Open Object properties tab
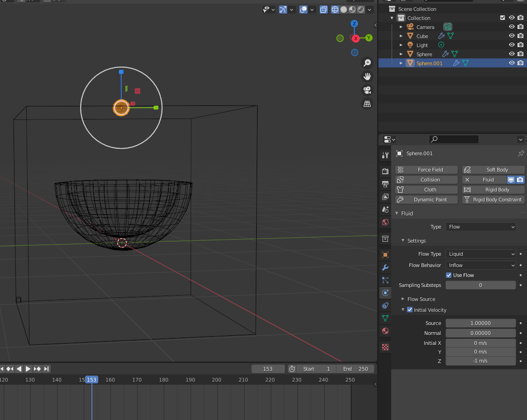The height and width of the screenshot is (420, 527). pyautogui.click(x=385, y=255)
